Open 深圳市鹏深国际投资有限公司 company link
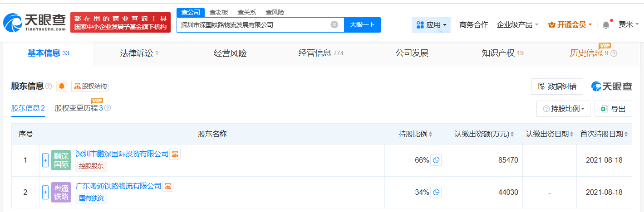The image size is (644, 212). click(122, 154)
